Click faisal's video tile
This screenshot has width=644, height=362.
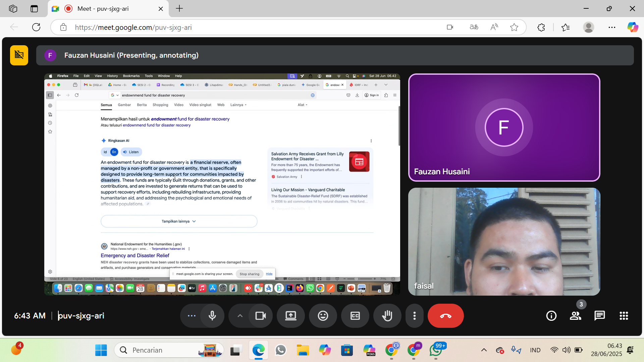click(x=504, y=241)
